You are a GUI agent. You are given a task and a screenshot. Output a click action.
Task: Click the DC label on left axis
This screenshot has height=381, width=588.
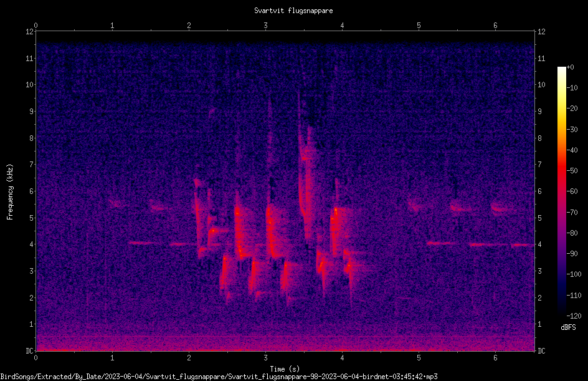tap(30, 350)
